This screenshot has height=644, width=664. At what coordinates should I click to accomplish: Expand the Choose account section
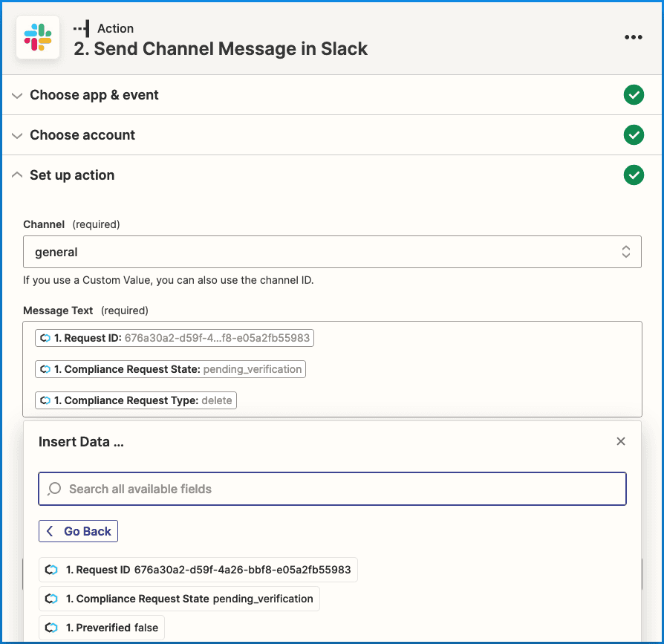pos(82,135)
